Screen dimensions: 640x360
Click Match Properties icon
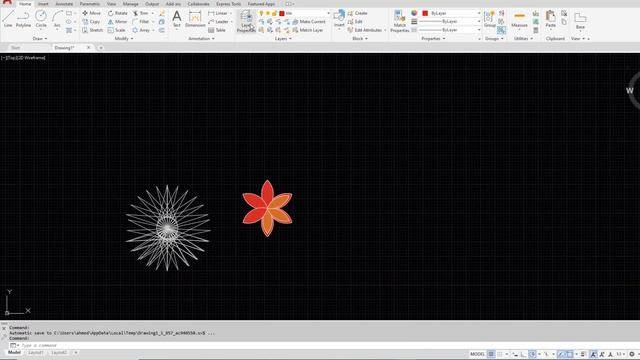coord(400,21)
